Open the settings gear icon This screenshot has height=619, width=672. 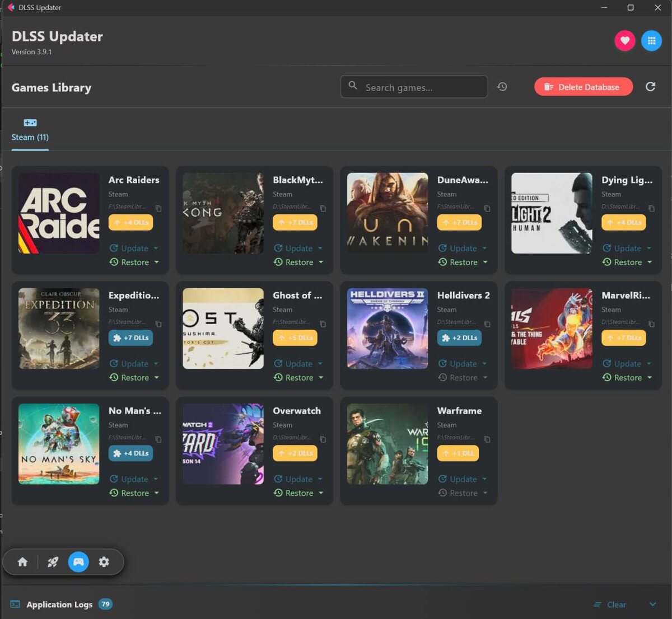[104, 562]
